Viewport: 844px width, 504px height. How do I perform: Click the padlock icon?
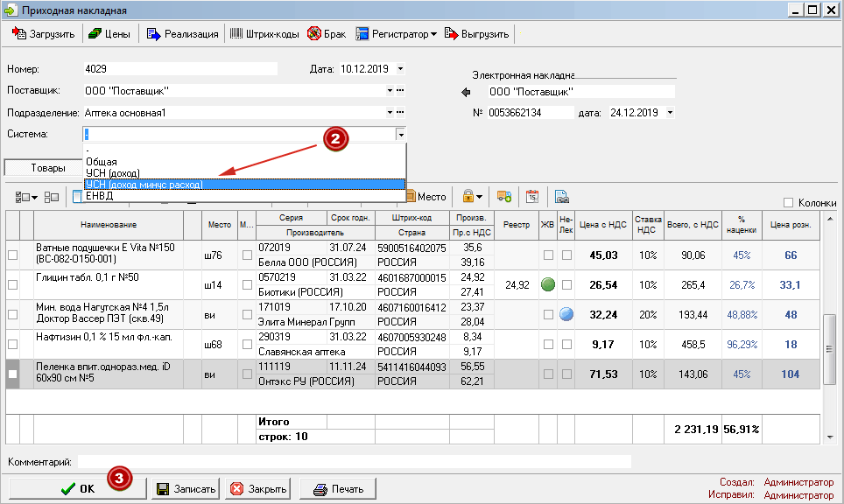coord(468,196)
